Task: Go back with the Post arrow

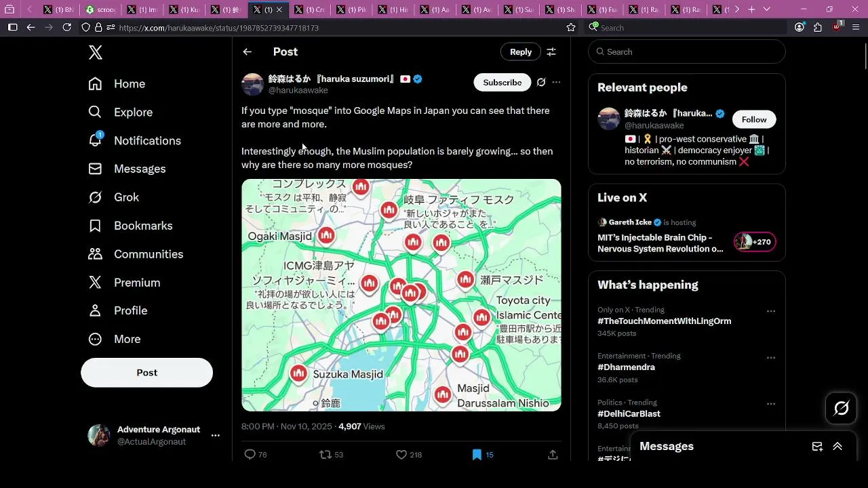Action: (248, 52)
